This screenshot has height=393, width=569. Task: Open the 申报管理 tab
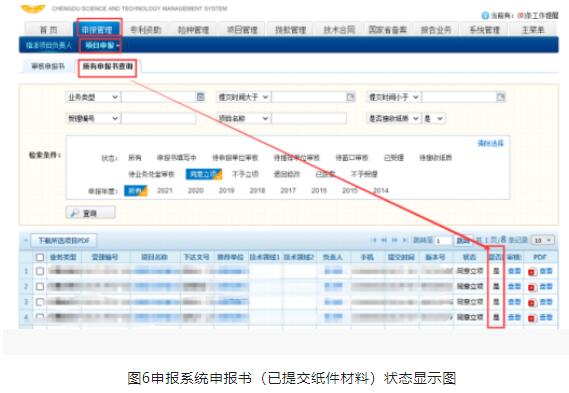click(97, 30)
